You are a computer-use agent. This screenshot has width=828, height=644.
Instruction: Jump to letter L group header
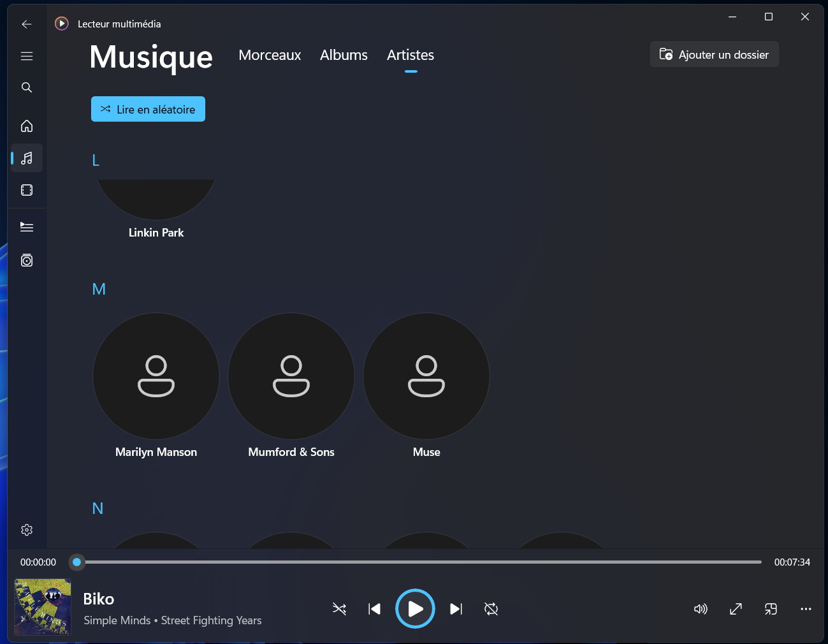(x=96, y=161)
